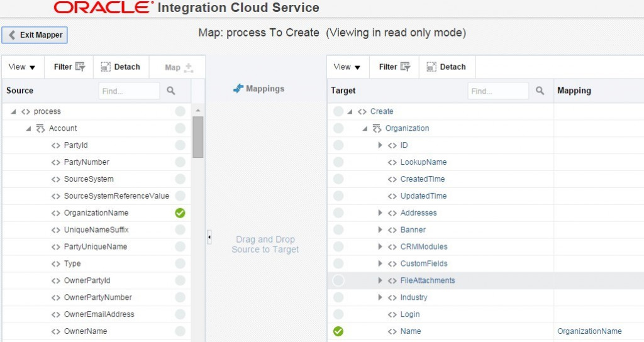Click the source search magnifier icon
This screenshot has height=342, width=644.
(171, 91)
